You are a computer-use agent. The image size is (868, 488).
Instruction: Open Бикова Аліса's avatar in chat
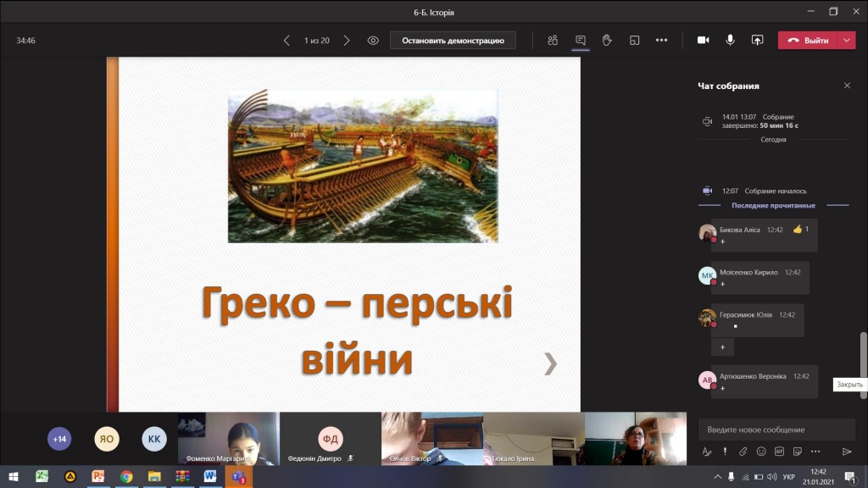(x=707, y=232)
